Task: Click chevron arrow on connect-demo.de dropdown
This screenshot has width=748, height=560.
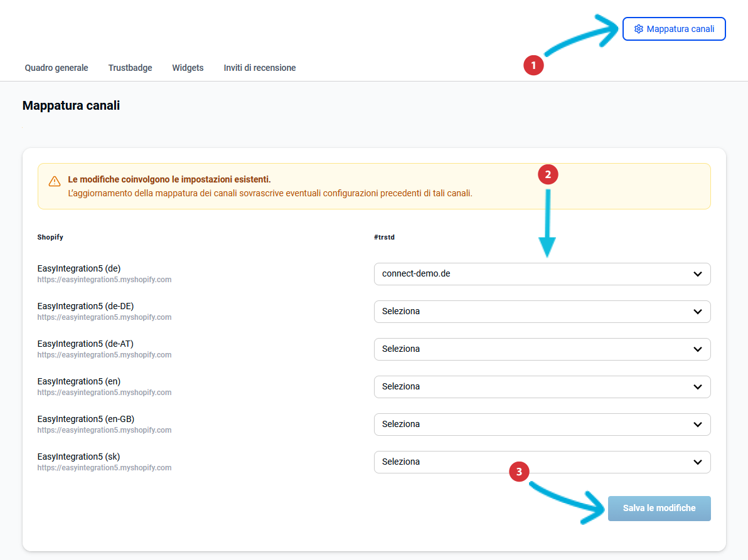Action: 697,274
